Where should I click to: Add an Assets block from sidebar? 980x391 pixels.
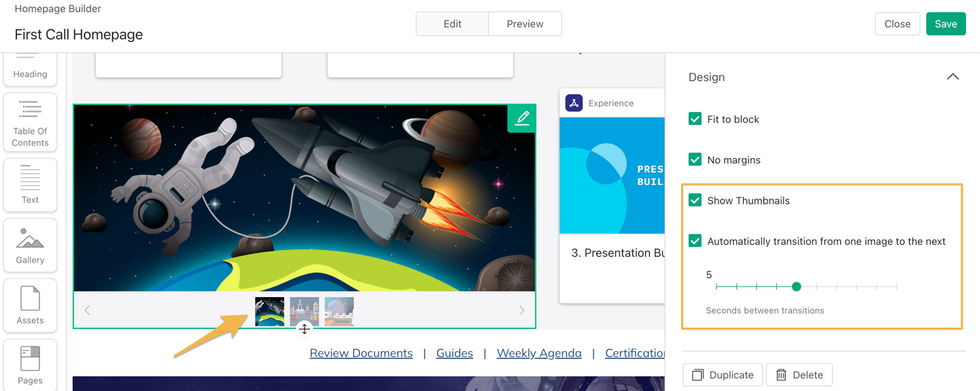[30, 305]
